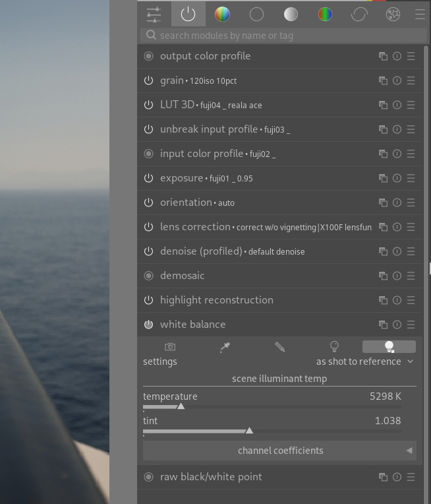Open the module groups presets menu
Image resolution: width=431 pixels, height=504 pixels.
[419, 14]
